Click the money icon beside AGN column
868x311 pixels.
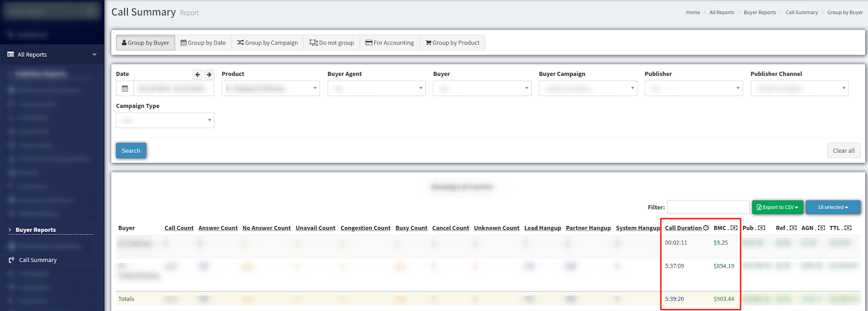click(x=821, y=228)
